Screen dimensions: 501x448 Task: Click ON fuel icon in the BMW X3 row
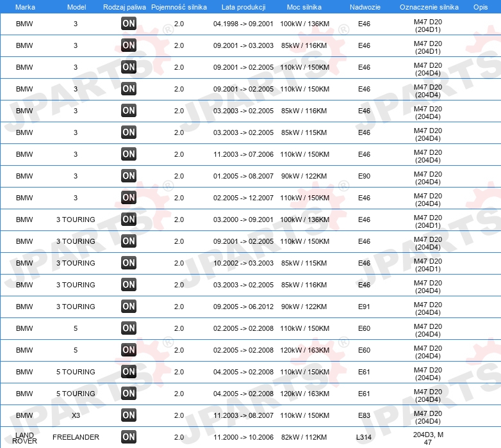pyautogui.click(x=129, y=415)
